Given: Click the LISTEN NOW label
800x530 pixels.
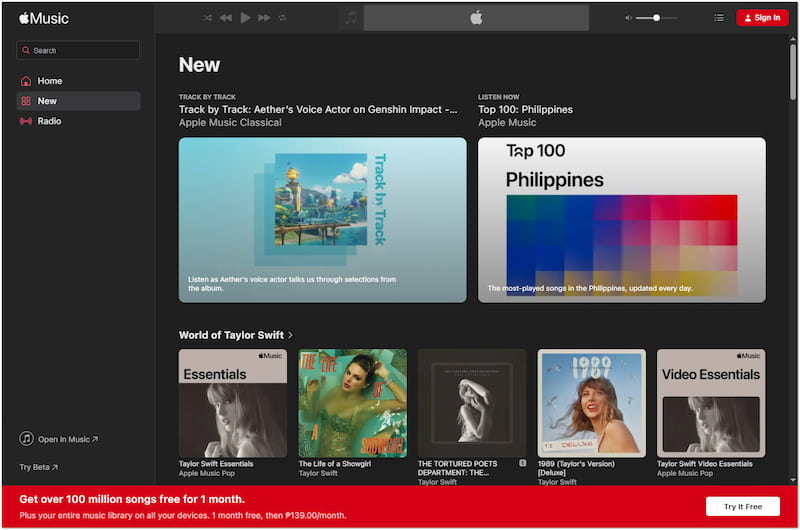Looking at the screenshot, I should click(x=498, y=97).
